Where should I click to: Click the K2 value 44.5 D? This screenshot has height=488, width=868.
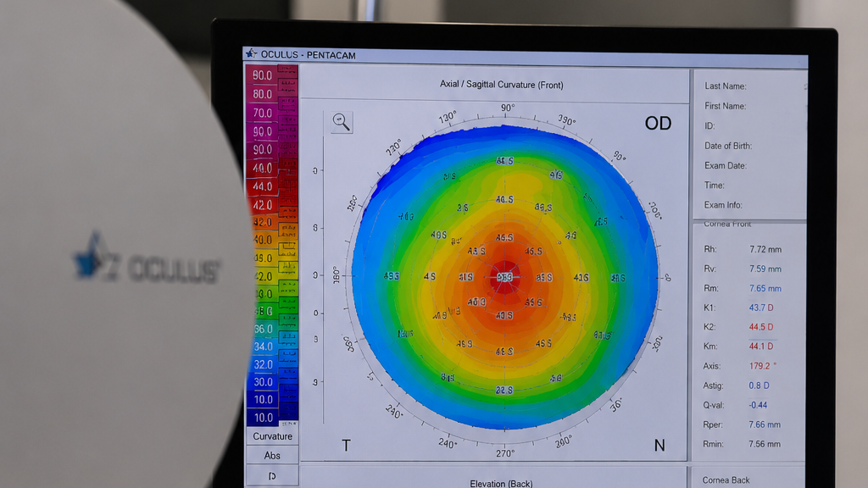pyautogui.click(x=761, y=327)
